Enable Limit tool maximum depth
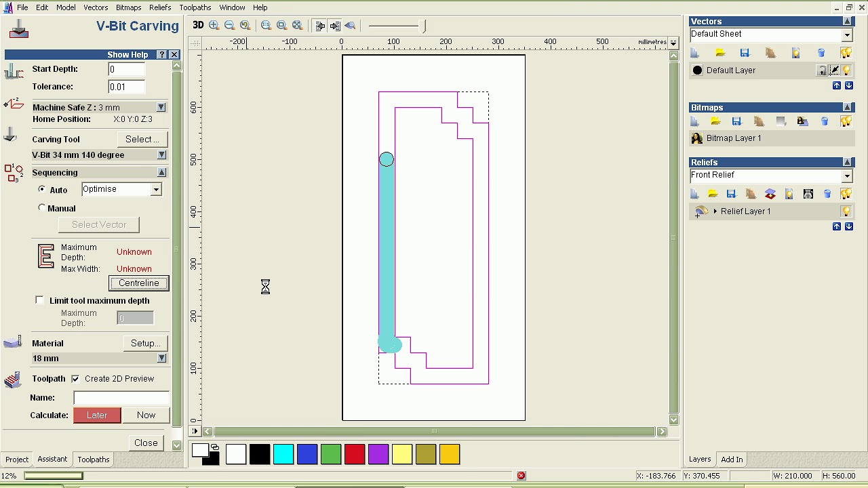The width and height of the screenshot is (868, 488). tap(39, 300)
